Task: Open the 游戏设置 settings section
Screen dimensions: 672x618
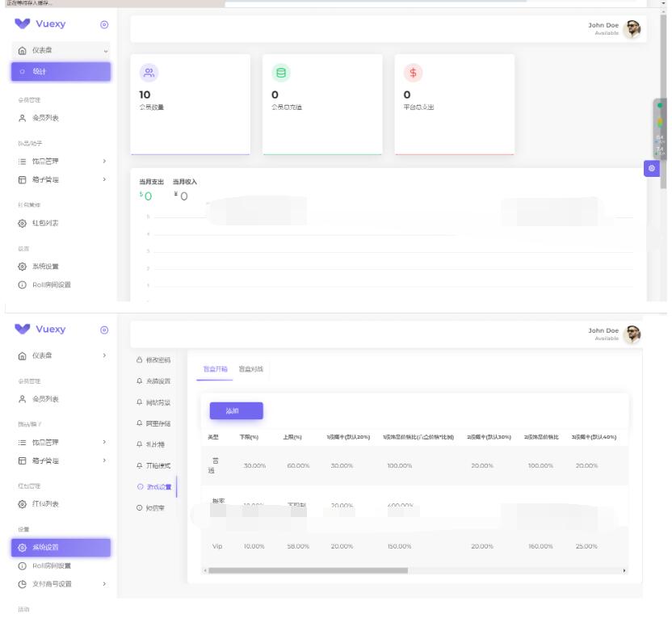Action: click(158, 487)
